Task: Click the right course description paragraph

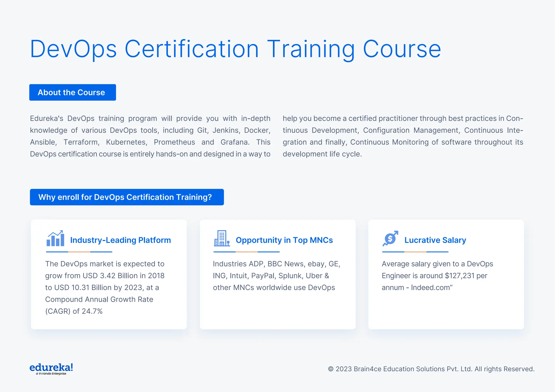Action: coord(403,136)
